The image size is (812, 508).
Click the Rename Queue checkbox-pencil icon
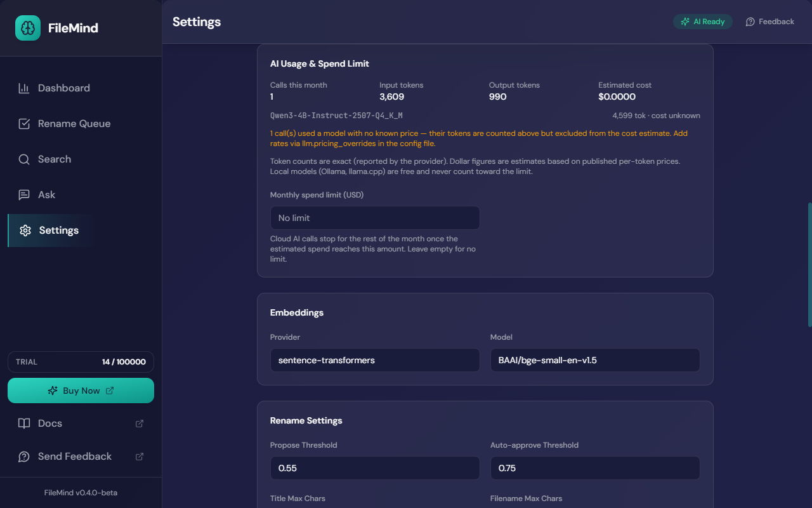pyautogui.click(x=24, y=124)
